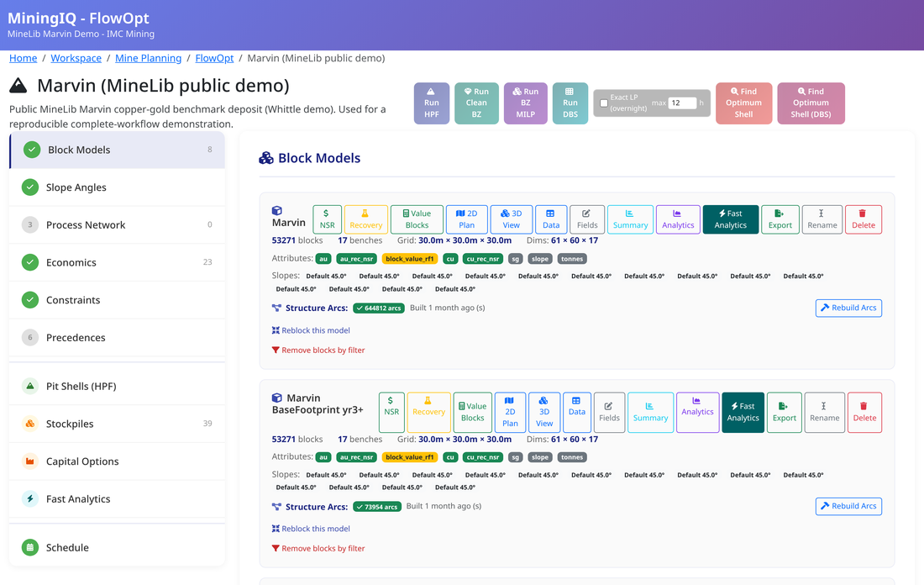Viewport: 924px width, 585px height.
Task: Open Schedule section
Action: (x=118, y=547)
